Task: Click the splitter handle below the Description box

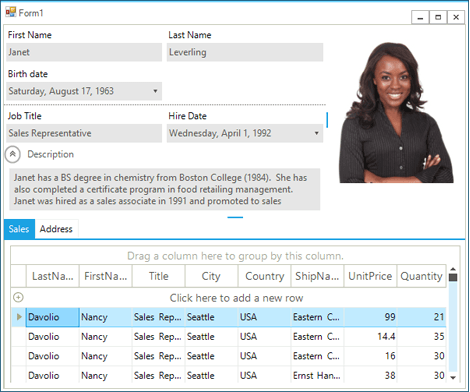Action: pyautogui.click(x=235, y=217)
